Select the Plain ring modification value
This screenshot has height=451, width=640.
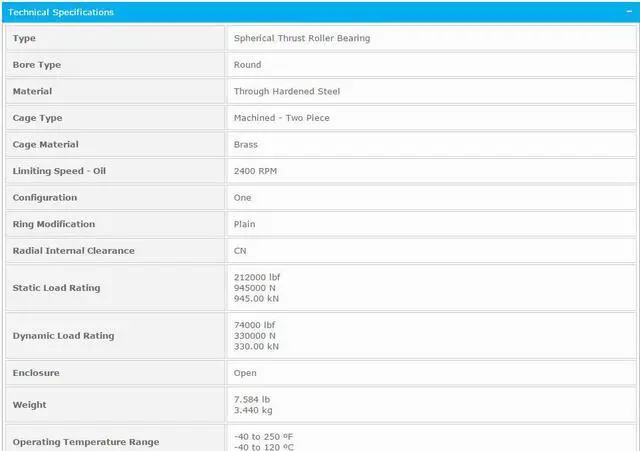pos(244,224)
